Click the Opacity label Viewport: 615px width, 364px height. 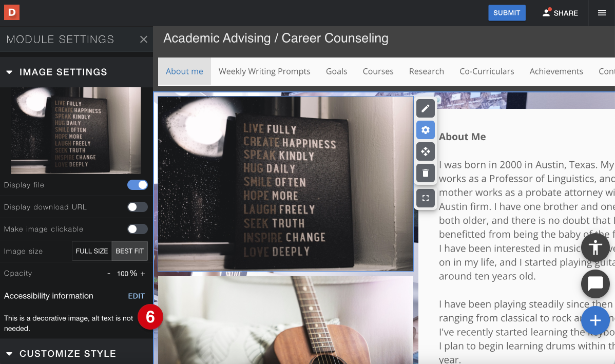18,274
